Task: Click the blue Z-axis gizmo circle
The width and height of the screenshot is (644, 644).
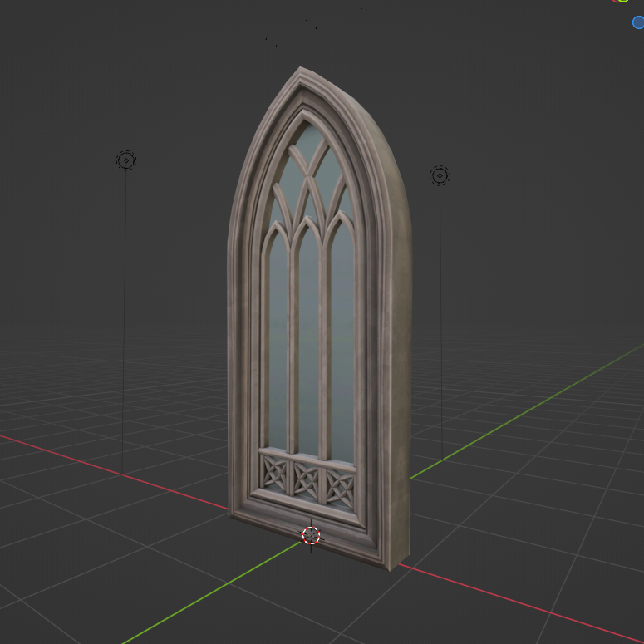Action: (638, 22)
